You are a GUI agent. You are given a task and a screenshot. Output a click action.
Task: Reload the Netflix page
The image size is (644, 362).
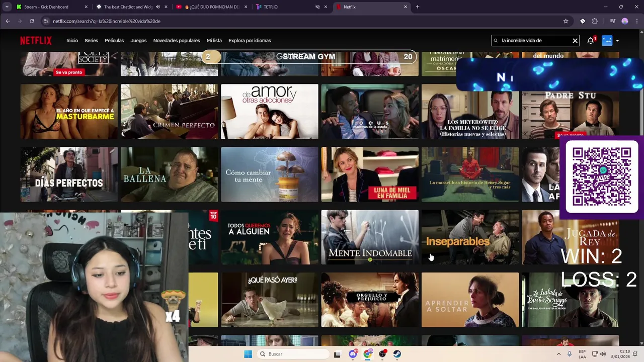point(32,21)
